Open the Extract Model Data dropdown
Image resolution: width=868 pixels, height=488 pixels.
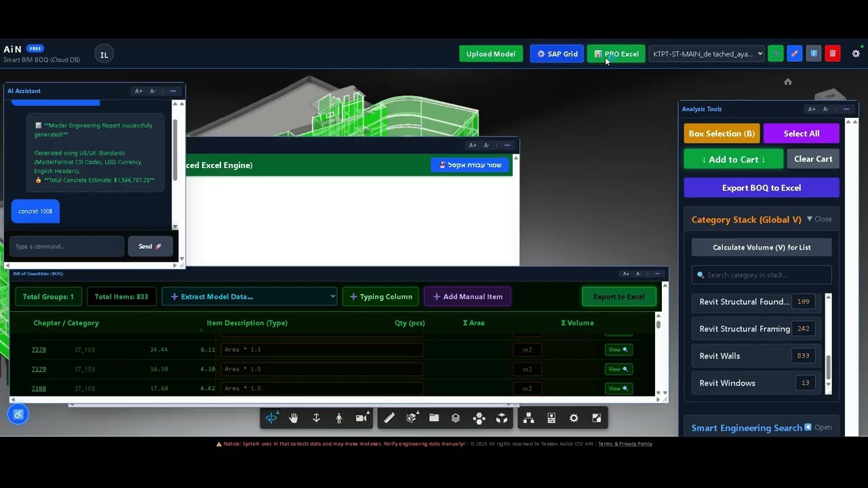250,296
